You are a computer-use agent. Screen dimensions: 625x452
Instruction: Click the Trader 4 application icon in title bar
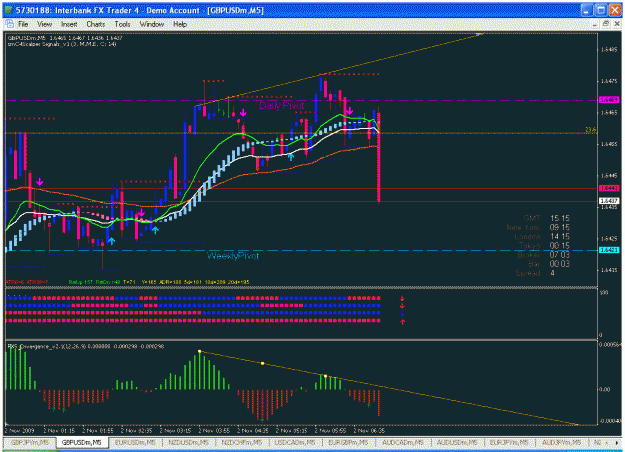click(8, 10)
